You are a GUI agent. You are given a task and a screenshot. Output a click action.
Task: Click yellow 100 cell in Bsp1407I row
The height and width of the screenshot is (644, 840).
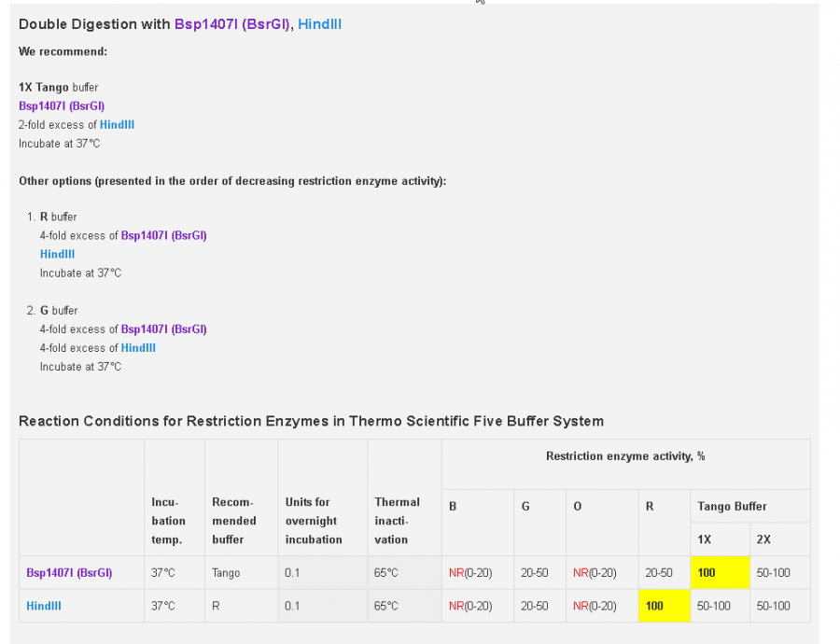719,572
